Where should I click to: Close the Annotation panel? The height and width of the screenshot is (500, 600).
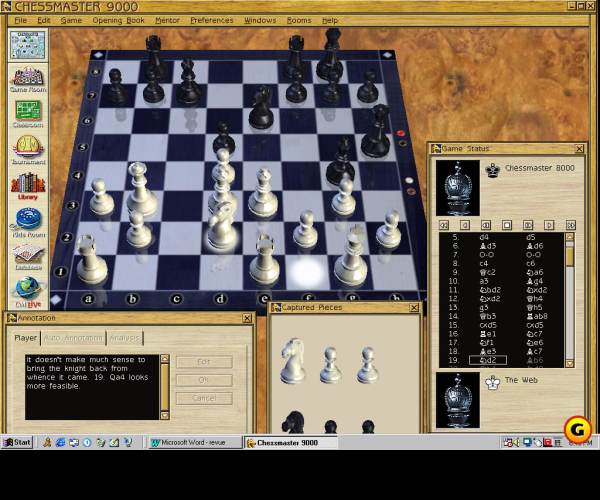click(247, 318)
